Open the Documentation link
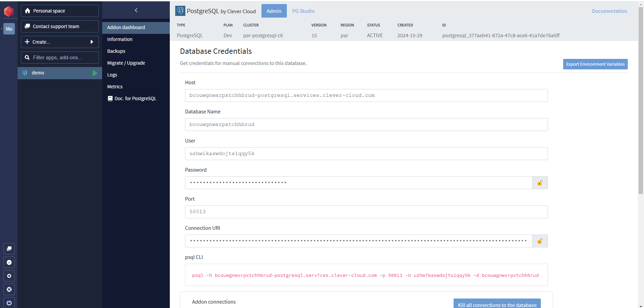 tap(609, 11)
